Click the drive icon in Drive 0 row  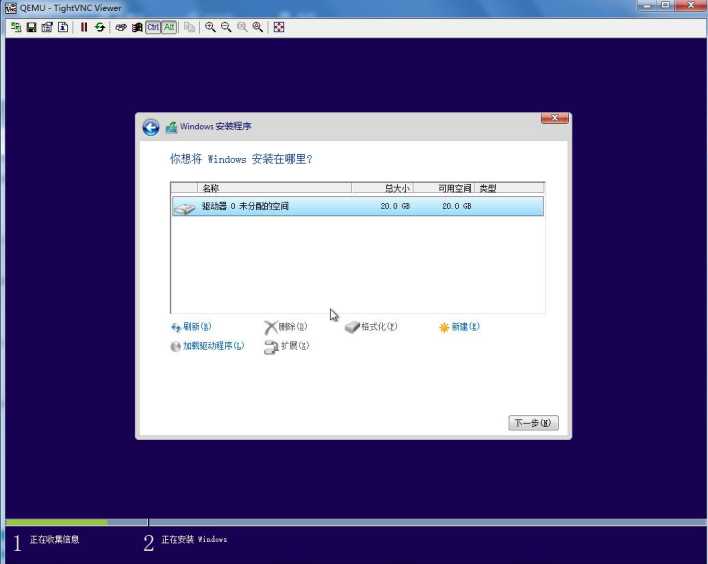click(185, 208)
